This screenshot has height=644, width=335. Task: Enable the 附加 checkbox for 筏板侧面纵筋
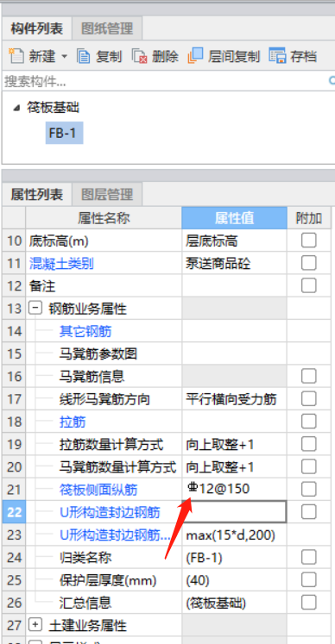pyautogui.click(x=308, y=489)
